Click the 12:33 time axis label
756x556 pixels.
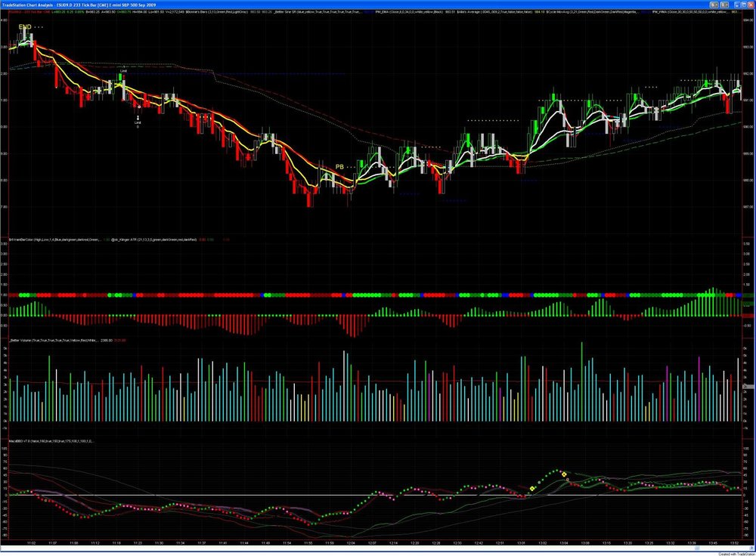(457, 542)
